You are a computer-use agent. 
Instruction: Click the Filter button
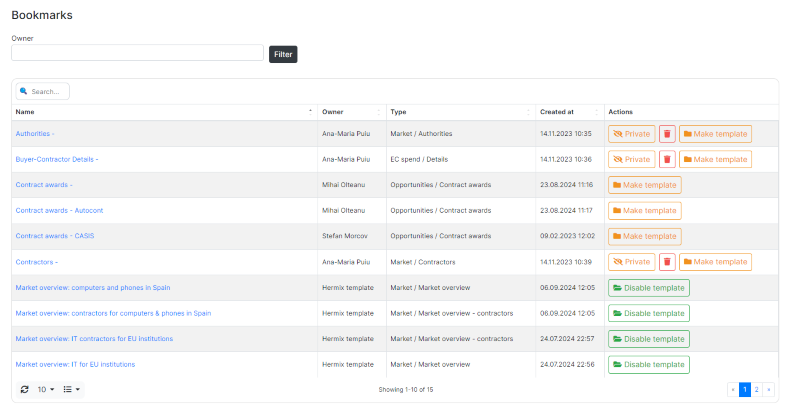283,54
